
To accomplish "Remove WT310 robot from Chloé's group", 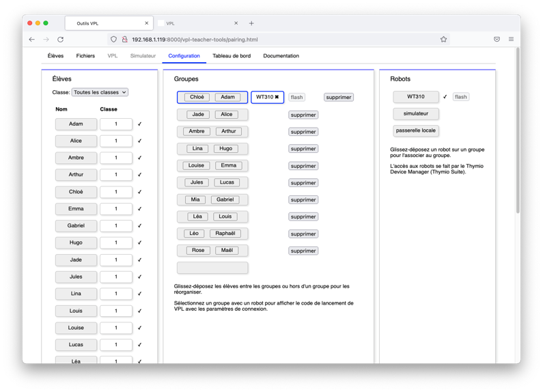I will [277, 97].
